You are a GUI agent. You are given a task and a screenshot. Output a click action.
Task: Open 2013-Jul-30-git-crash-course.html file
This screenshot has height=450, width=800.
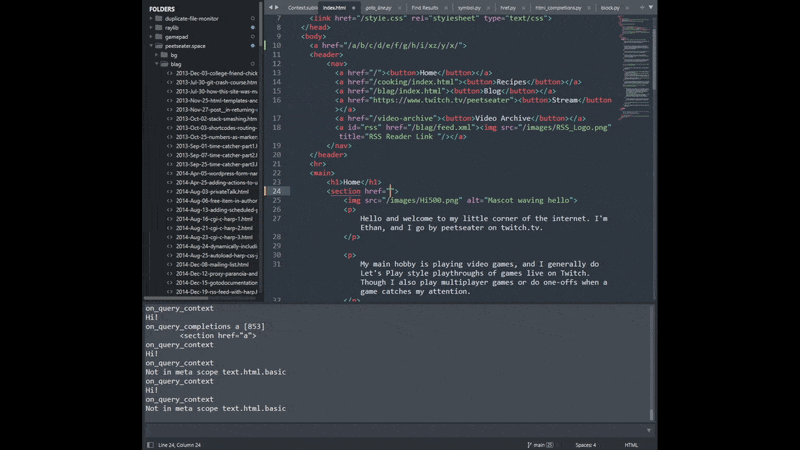point(217,82)
